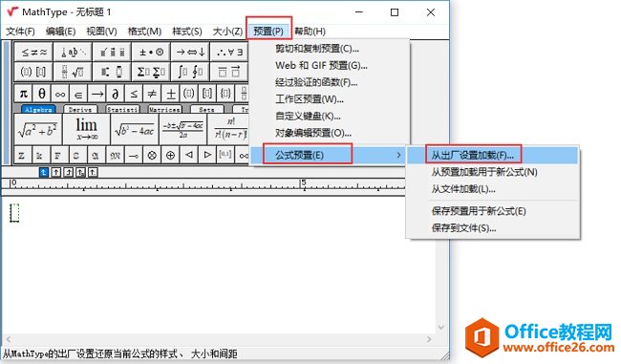The height and width of the screenshot is (364, 621).
Task: Insert the circled plus symbol
Action: coord(170,156)
